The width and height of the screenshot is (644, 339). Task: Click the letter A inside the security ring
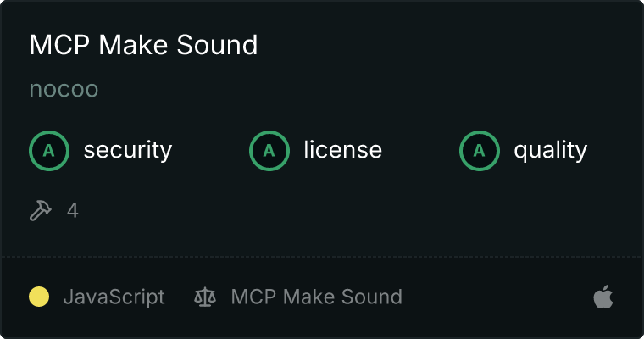click(x=49, y=151)
